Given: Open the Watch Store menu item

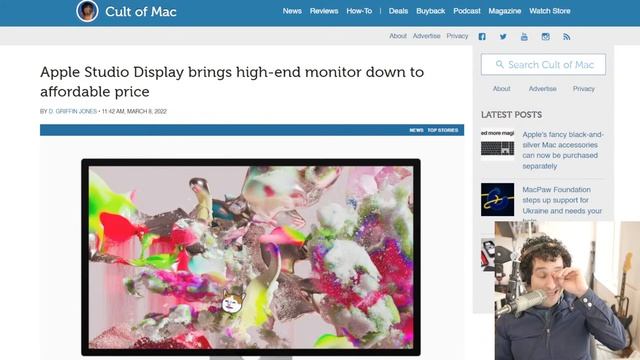Looking at the screenshot, I should point(550,11).
